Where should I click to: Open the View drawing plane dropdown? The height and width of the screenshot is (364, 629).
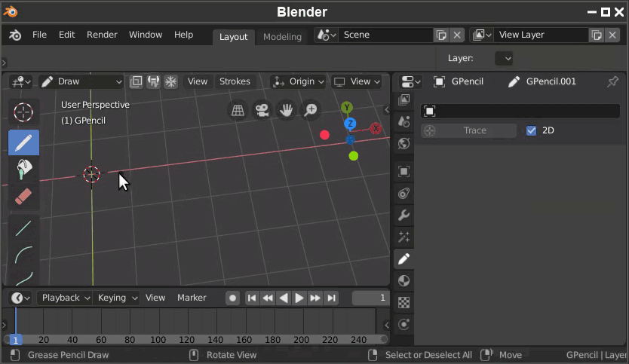[357, 82]
